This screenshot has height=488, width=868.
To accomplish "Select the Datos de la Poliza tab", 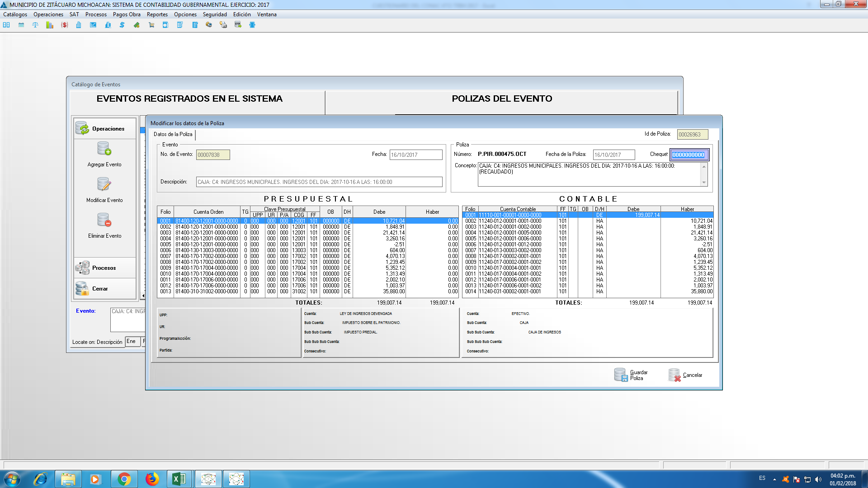I will (x=173, y=134).
